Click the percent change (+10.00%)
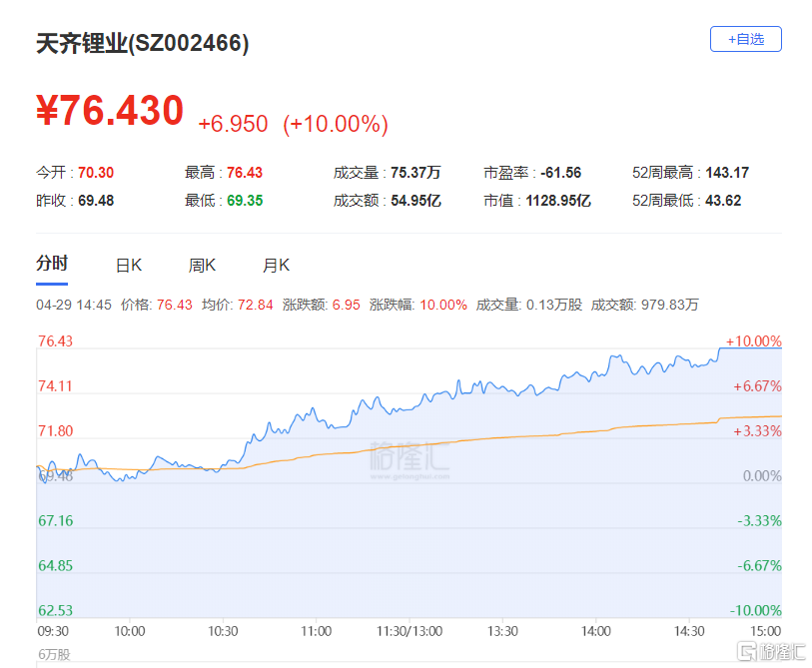 (x=336, y=124)
